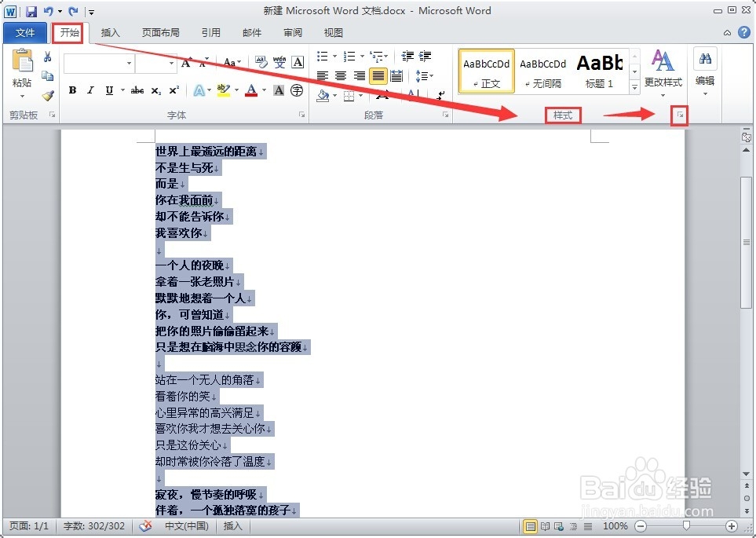
Task: Click the 编辑 find binoculars icon
Action: [705, 59]
